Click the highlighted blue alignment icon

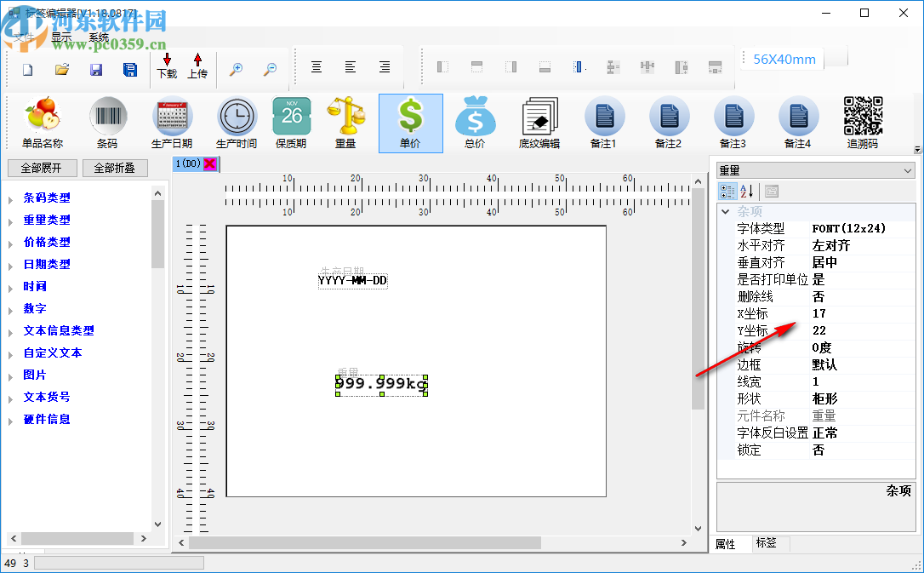pyautogui.click(x=579, y=67)
